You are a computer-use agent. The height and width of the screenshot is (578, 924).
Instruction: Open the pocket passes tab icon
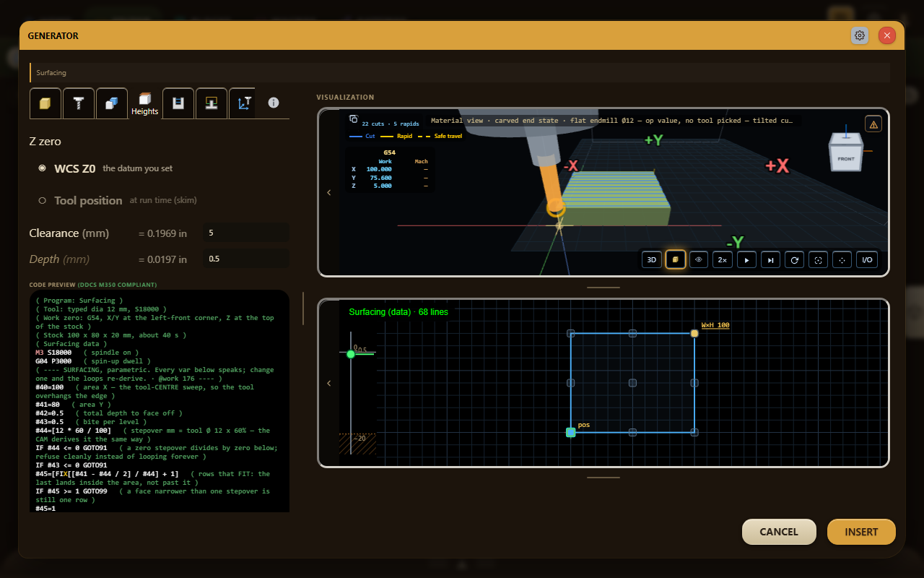pyautogui.click(x=178, y=103)
